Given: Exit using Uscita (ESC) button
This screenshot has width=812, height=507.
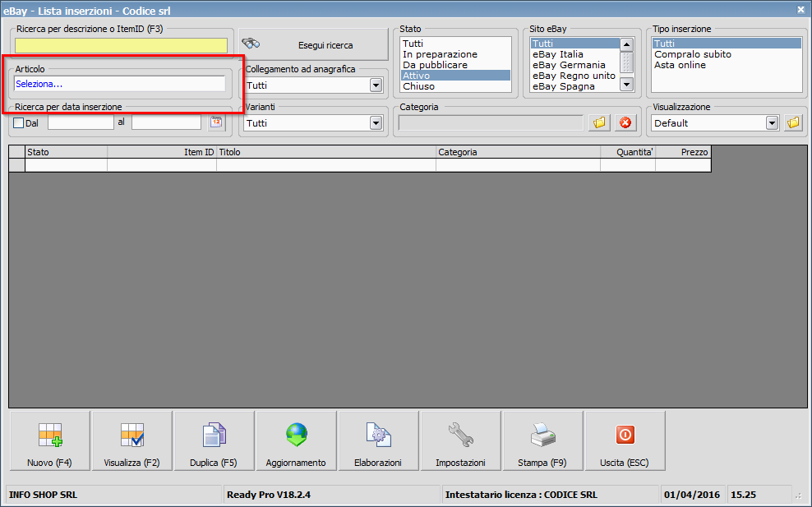Looking at the screenshot, I should pos(625,440).
